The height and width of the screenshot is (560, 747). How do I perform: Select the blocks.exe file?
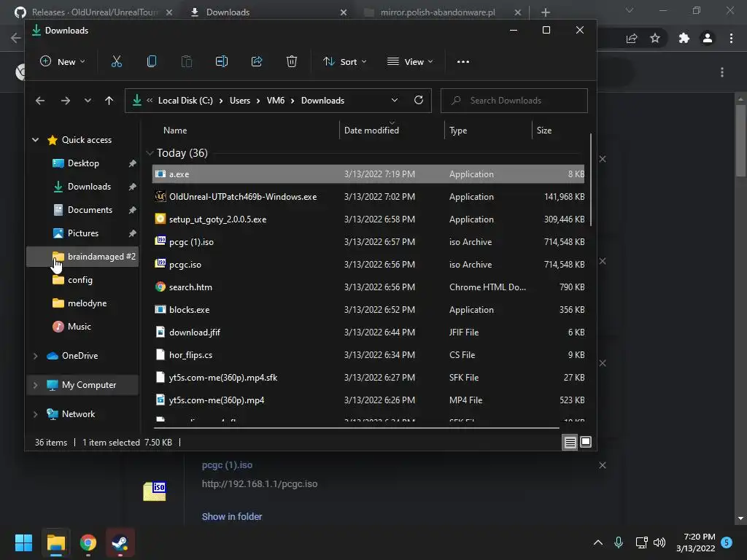(368, 309)
